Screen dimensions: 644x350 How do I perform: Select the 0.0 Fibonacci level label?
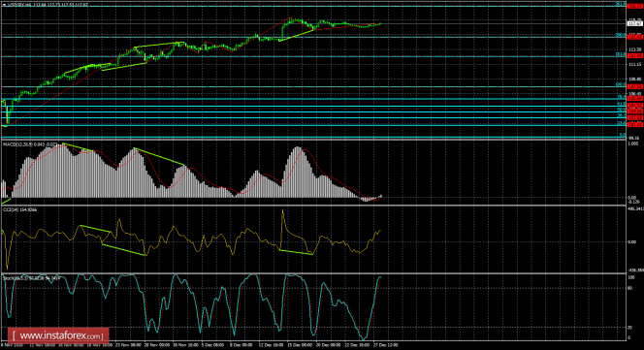(623, 135)
